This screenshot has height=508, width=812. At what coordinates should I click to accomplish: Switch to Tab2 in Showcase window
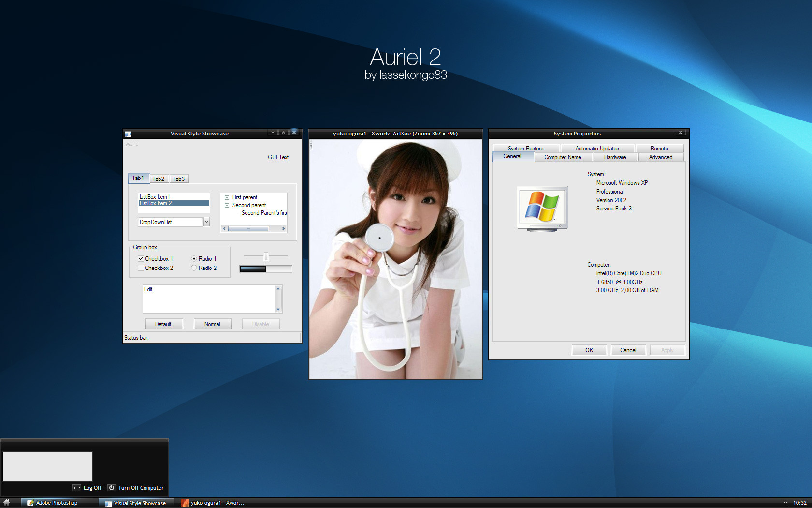pyautogui.click(x=159, y=179)
